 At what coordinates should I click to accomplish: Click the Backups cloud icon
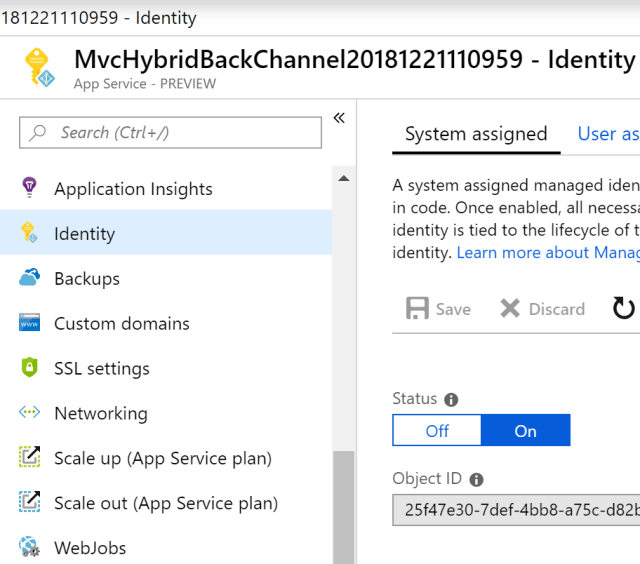(x=29, y=278)
